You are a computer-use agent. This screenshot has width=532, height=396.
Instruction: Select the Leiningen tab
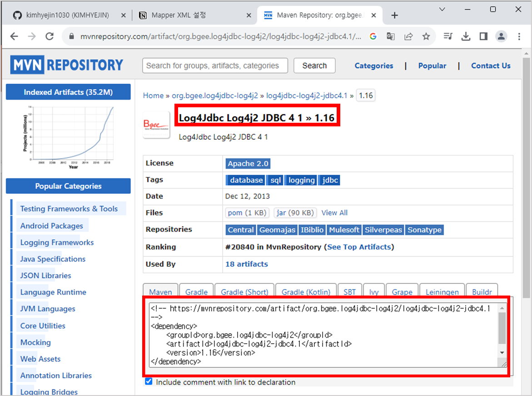pyautogui.click(x=442, y=291)
